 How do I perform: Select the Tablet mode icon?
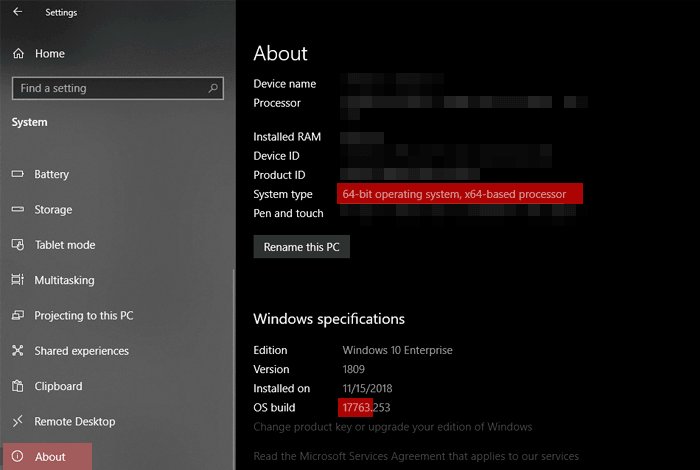click(x=18, y=245)
